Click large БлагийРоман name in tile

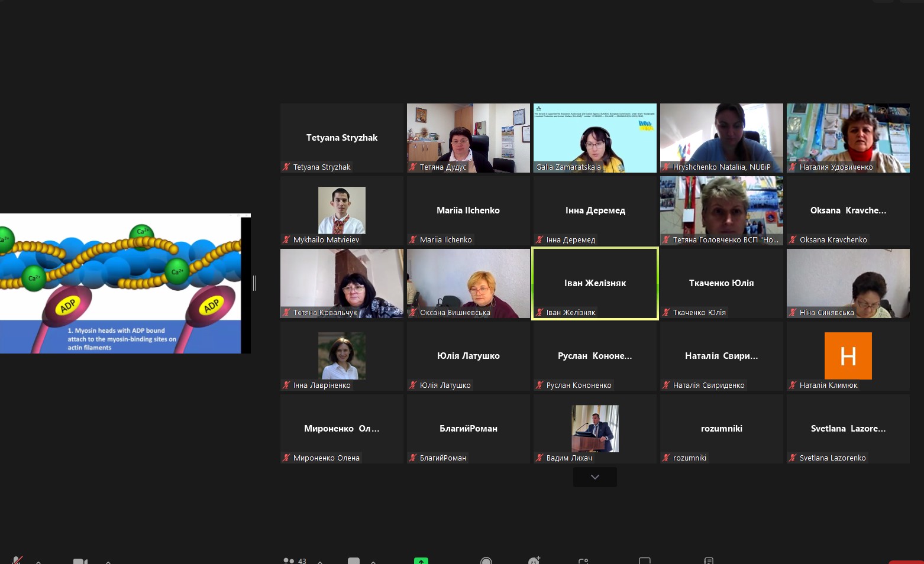pyautogui.click(x=469, y=429)
